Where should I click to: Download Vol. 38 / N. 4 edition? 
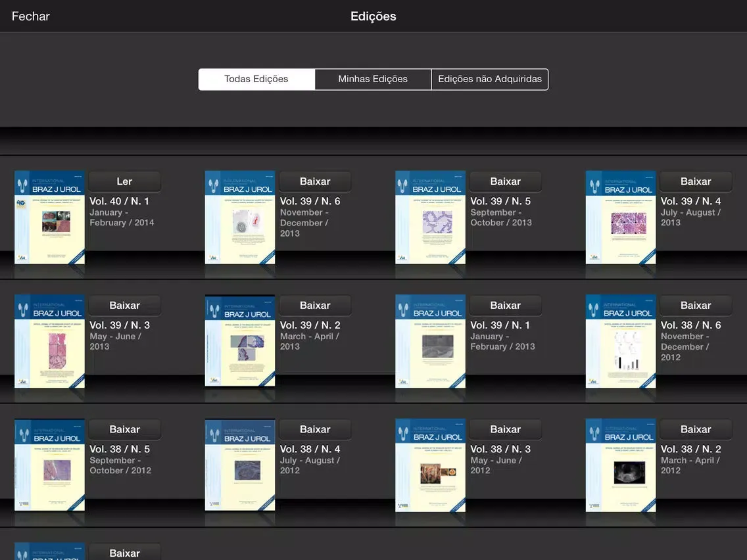(316, 429)
